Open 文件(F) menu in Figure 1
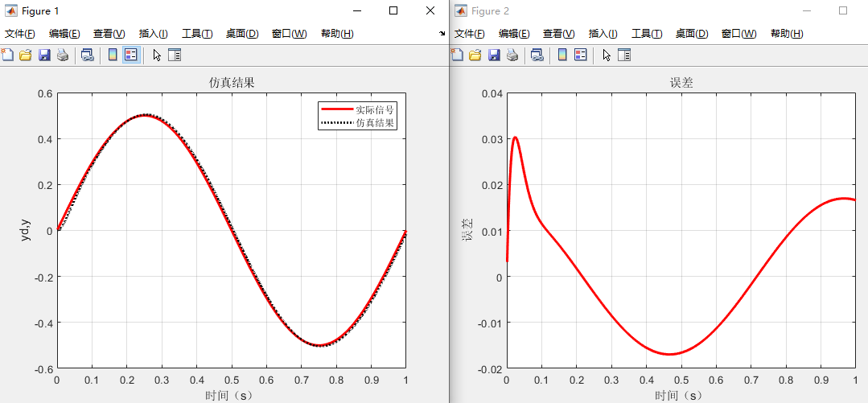This screenshot has height=403, width=868. (20, 34)
